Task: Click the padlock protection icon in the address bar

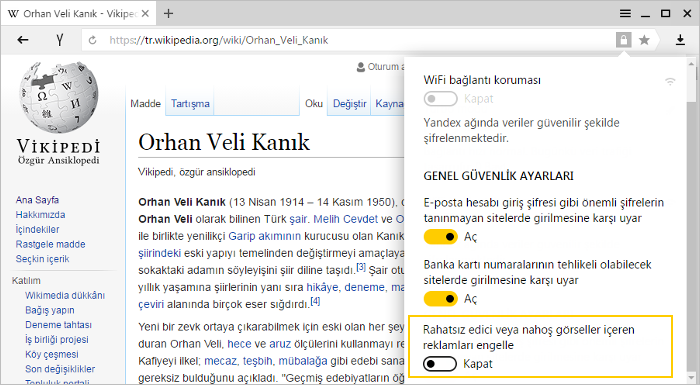Action: (x=624, y=40)
